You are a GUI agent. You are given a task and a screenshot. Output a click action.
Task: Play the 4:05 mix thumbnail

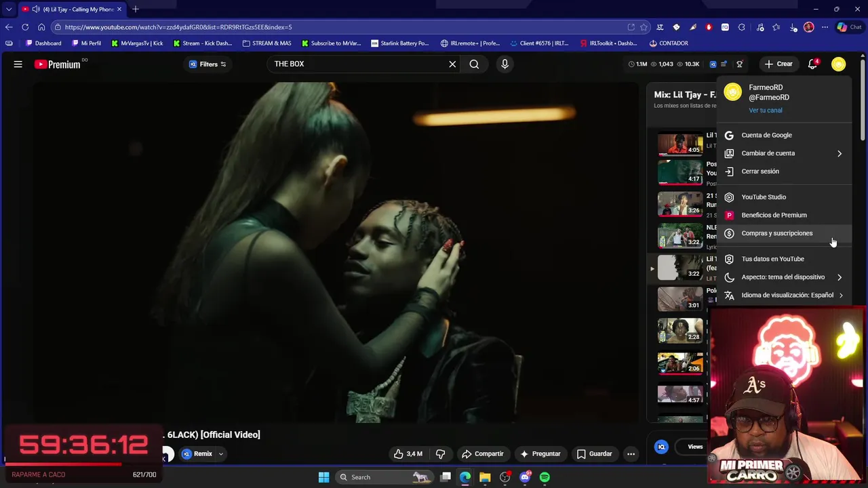pyautogui.click(x=680, y=144)
